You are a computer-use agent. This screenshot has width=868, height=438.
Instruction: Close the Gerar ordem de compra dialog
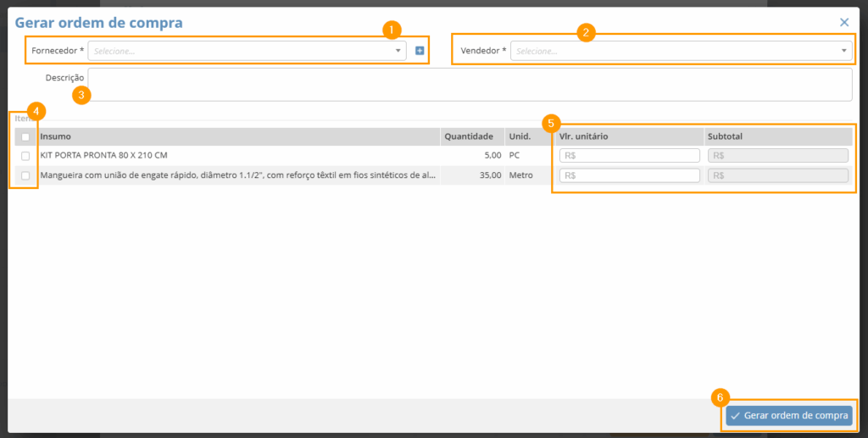[844, 23]
